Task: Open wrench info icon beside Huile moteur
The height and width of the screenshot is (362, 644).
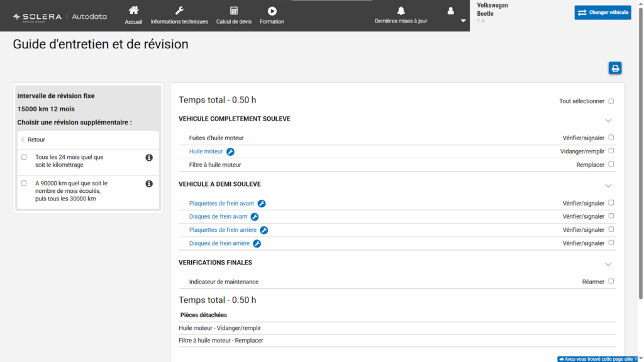Action: click(x=230, y=152)
